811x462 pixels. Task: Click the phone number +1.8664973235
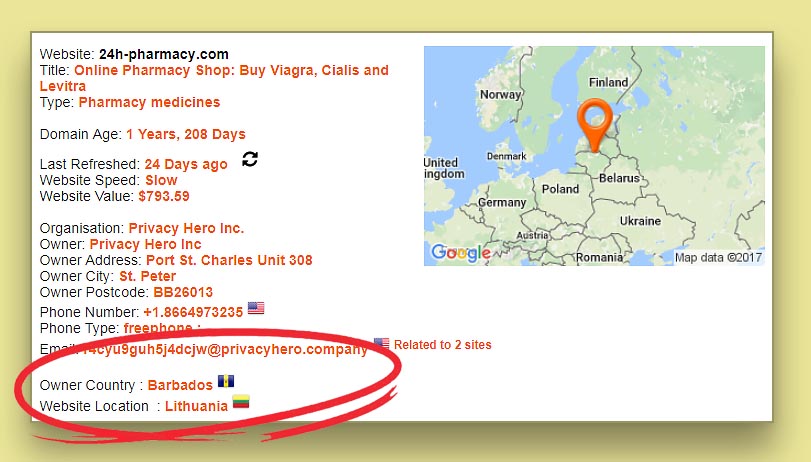(193, 312)
